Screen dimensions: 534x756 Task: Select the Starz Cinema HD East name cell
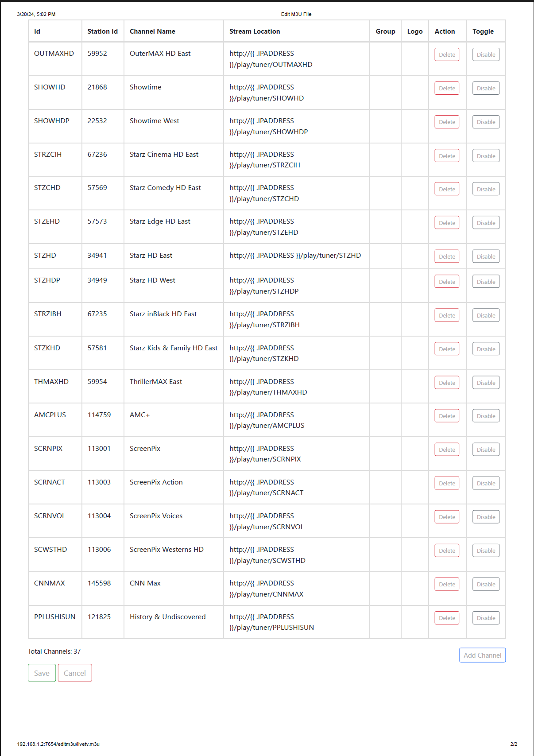click(164, 155)
